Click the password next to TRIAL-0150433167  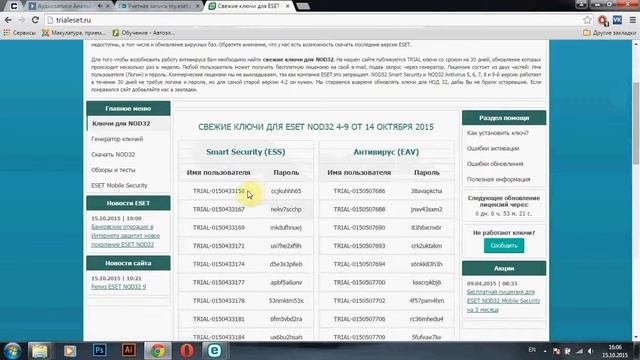click(286, 209)
